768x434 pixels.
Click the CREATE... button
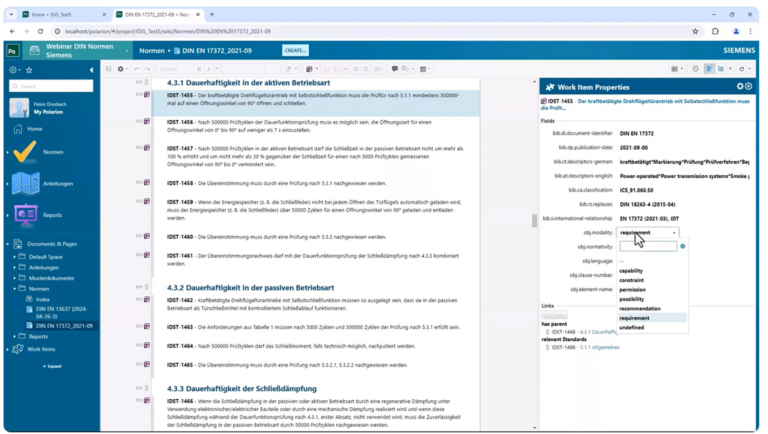pyautogui.click(x=295, y=50)
